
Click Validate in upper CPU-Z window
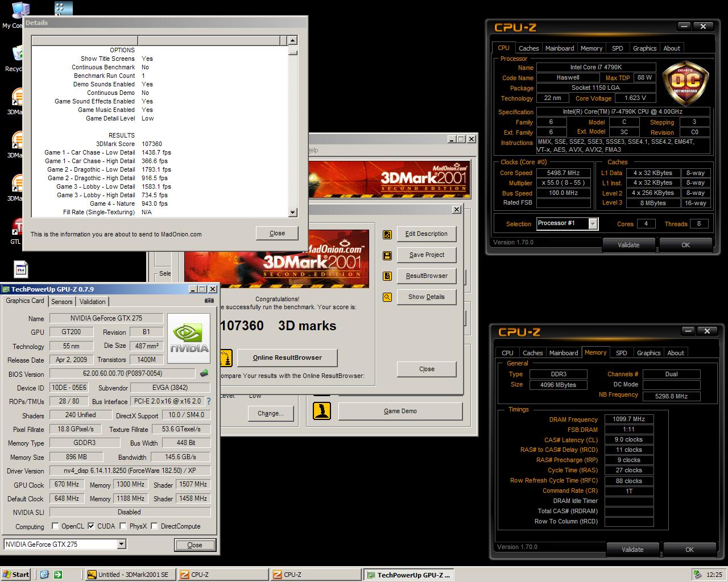(x=628, y=245)
